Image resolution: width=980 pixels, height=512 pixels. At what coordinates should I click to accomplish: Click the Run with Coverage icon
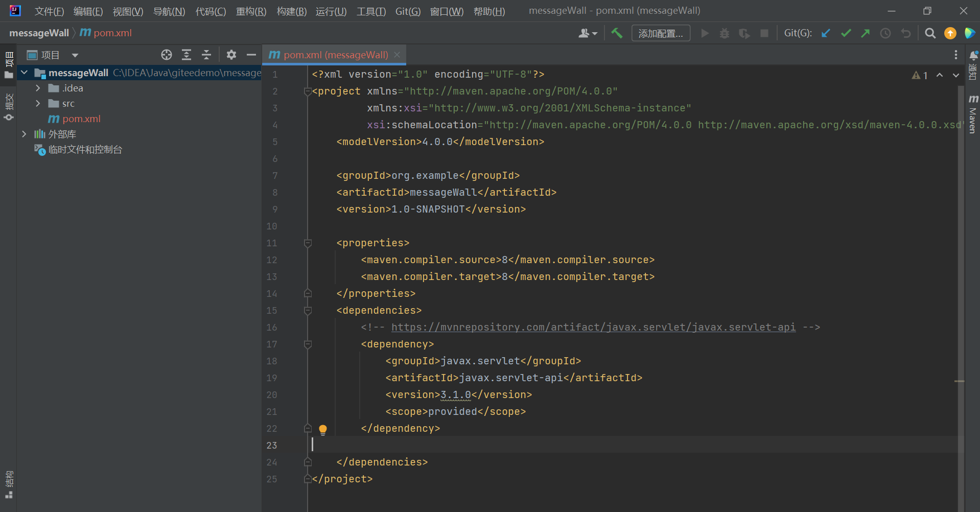[744, 33]
